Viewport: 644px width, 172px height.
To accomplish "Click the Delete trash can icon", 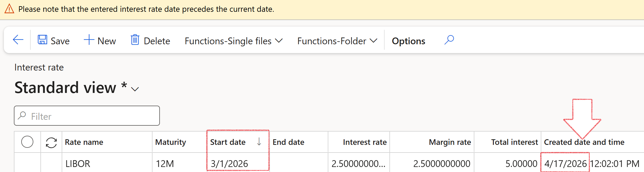I will 135,40.
